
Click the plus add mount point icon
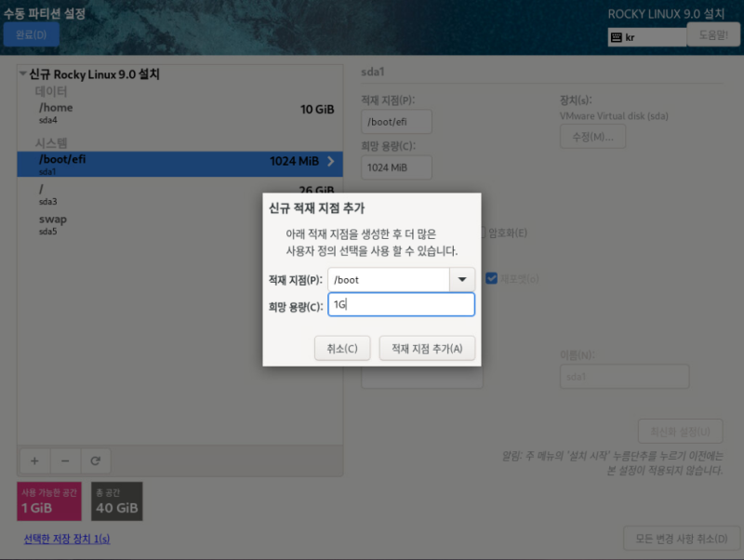click(34, 460)
